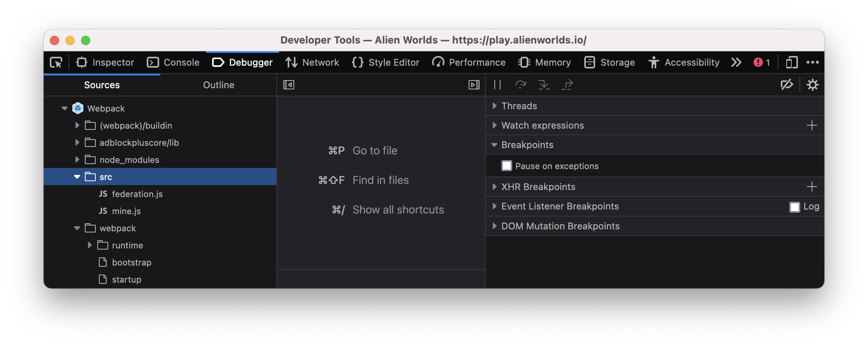Open the three-dot customize menu

point(813,63)
